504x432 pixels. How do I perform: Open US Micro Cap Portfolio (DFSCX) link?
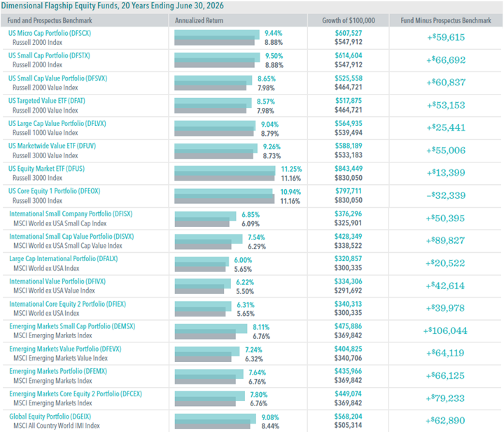click(50, 33)
